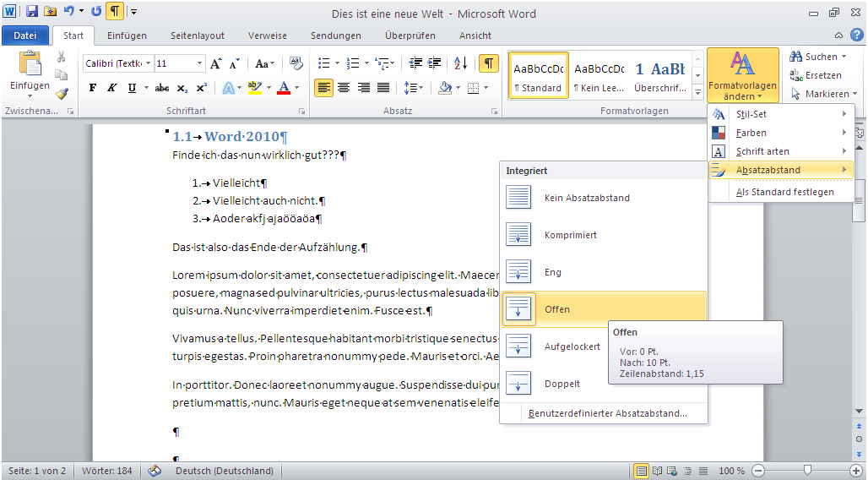Click the Undo arrow icon
868x480 pixels.
pos(68,11)
